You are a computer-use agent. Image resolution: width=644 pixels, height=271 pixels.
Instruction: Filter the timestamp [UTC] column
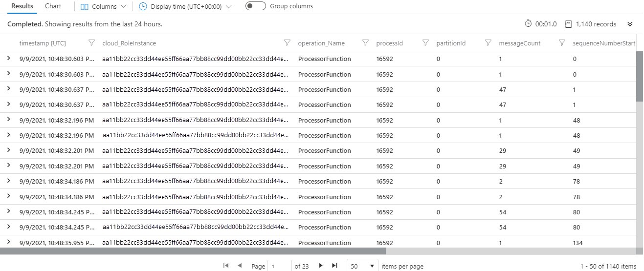(91, 43)
